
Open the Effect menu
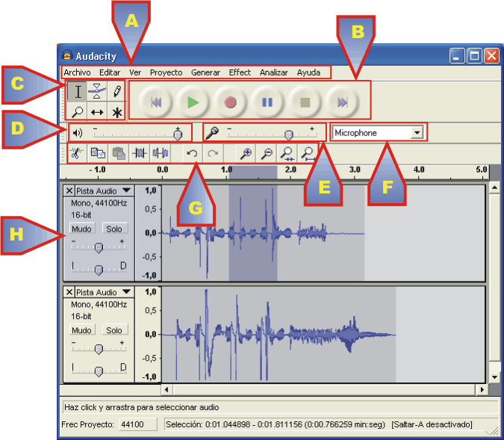(x=240, y=72)
